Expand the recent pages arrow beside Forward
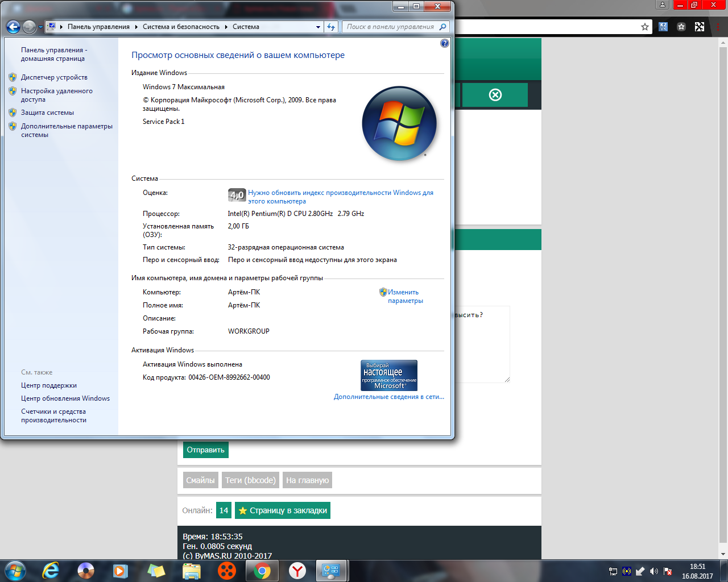Image resolution: width=728 pixels, height=582 pixels. (x=40, y=27)
